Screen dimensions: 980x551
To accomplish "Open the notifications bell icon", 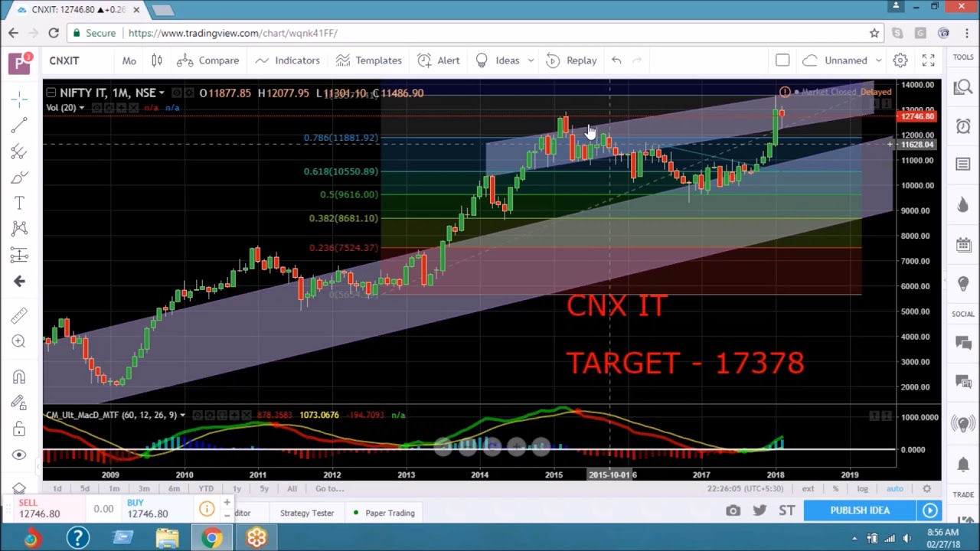I will click(x=963, y=464).
